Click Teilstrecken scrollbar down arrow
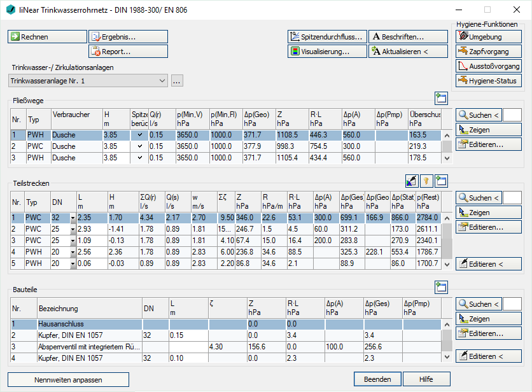 coord(447,264)
